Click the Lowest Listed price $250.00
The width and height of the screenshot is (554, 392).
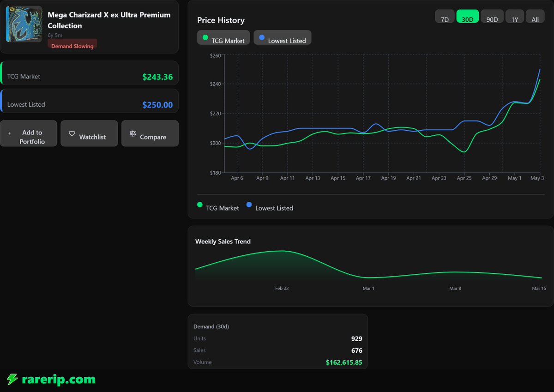157,105
